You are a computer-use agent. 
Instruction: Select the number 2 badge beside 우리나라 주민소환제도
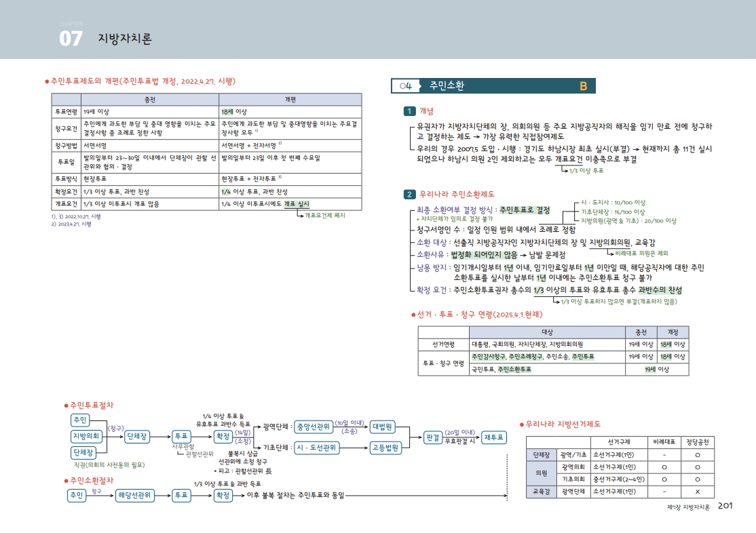click(x=409, y=195)
